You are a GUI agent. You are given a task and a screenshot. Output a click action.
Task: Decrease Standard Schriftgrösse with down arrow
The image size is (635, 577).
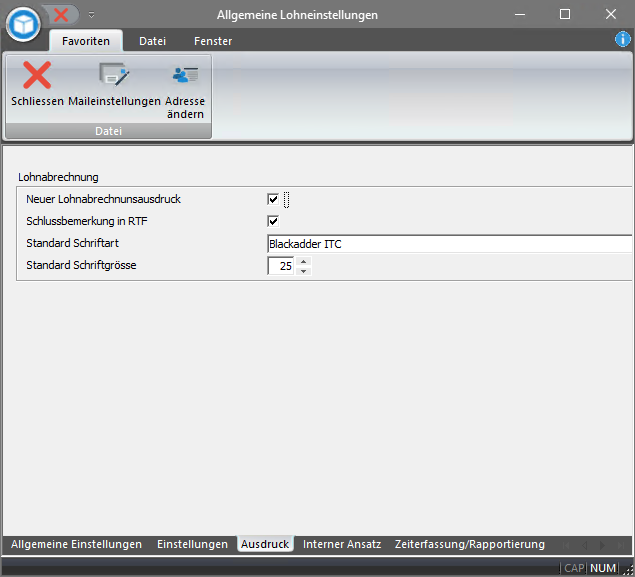pyautogui.click(x=303, y=271)
